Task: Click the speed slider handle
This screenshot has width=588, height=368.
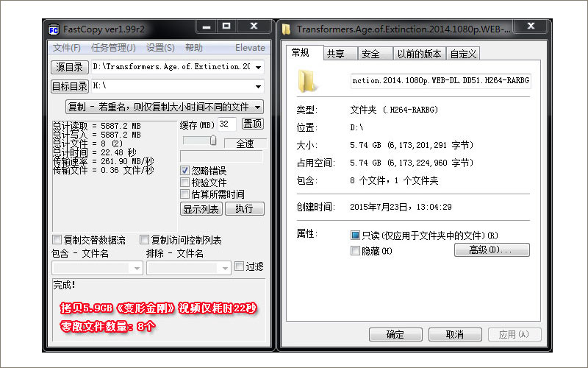Action: coord(213,141)
